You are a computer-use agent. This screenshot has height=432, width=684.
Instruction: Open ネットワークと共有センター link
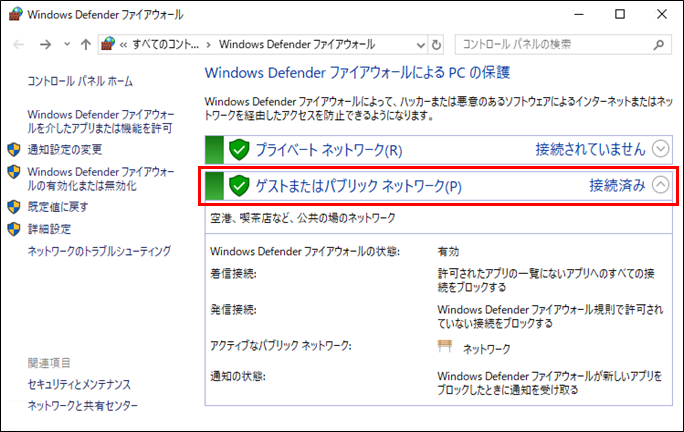click(82, 406)
